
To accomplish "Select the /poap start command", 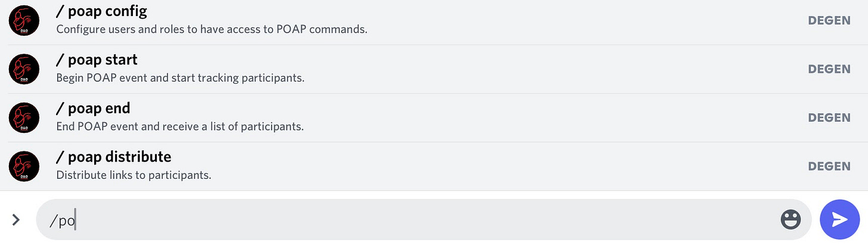I will [x=97, y=60].
